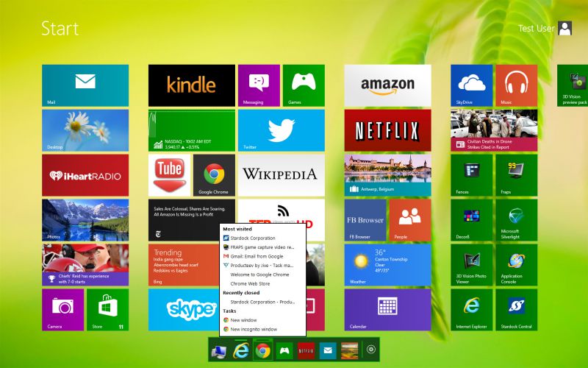The width and height of the screenshot is (588, 368).
Task: Click the Amazon tile
Action: [x=387, y=85]
